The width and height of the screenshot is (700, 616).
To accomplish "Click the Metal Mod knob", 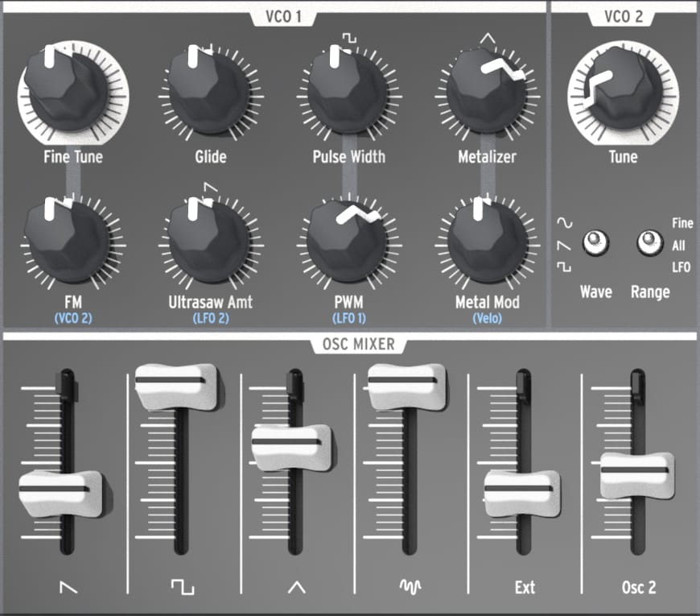I will point(487,242).
